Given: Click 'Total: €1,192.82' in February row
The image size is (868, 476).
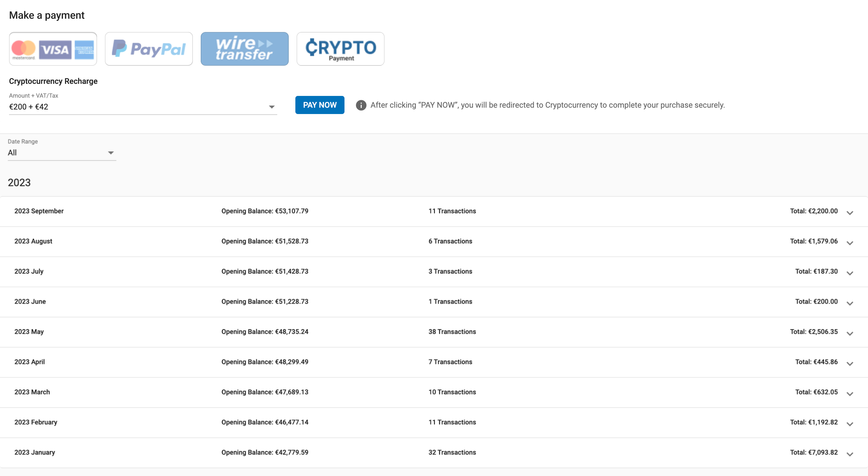Looking at the screenshot, I should [x=814, y=422].
